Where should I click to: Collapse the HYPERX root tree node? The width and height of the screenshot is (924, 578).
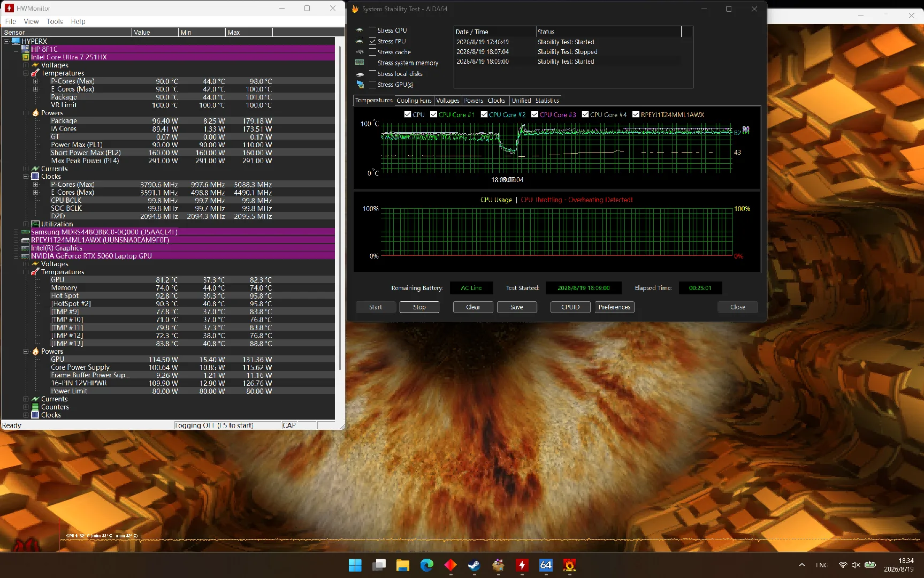tap(6, 41)
